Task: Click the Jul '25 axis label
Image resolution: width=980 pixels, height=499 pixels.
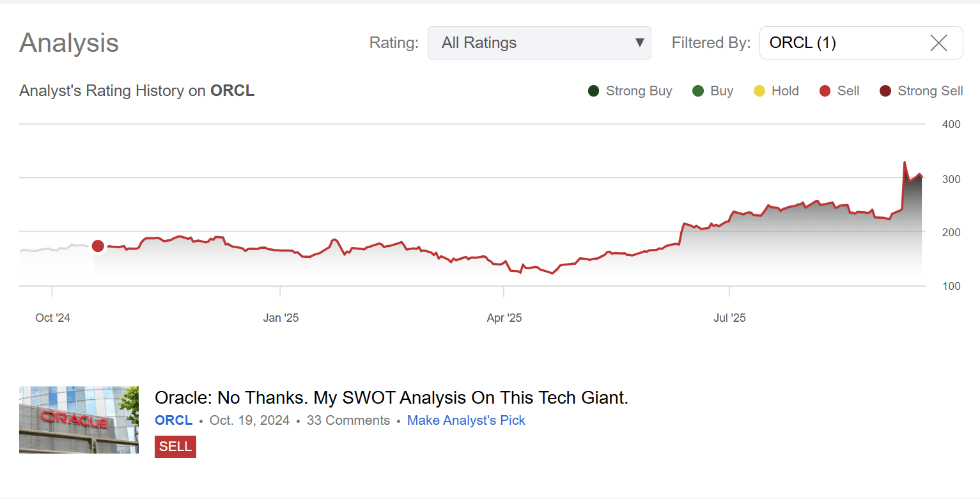Action: pos(729,318)
